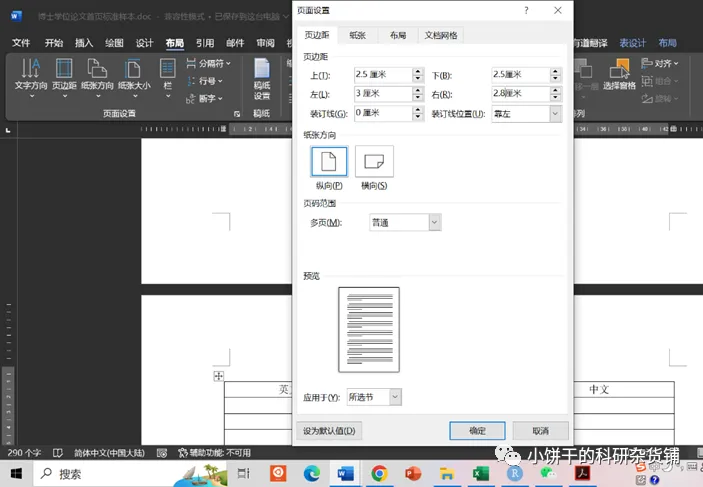
Task: Click the help question mark in 页面设置 dialog
Action: (526, 10)
